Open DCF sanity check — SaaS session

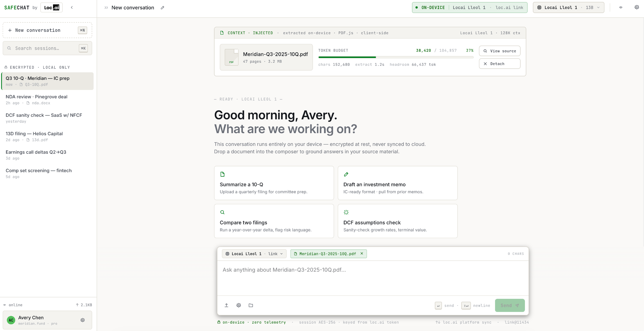coord(47,118)
